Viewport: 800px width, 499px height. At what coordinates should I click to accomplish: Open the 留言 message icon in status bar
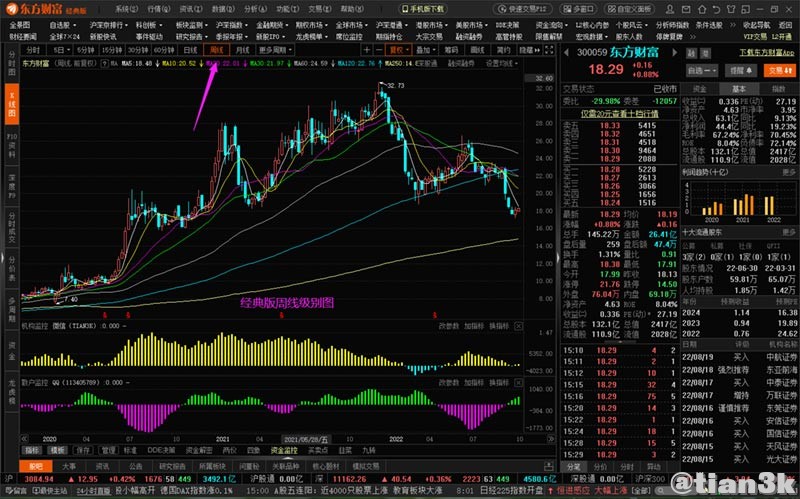click(15, 491)
